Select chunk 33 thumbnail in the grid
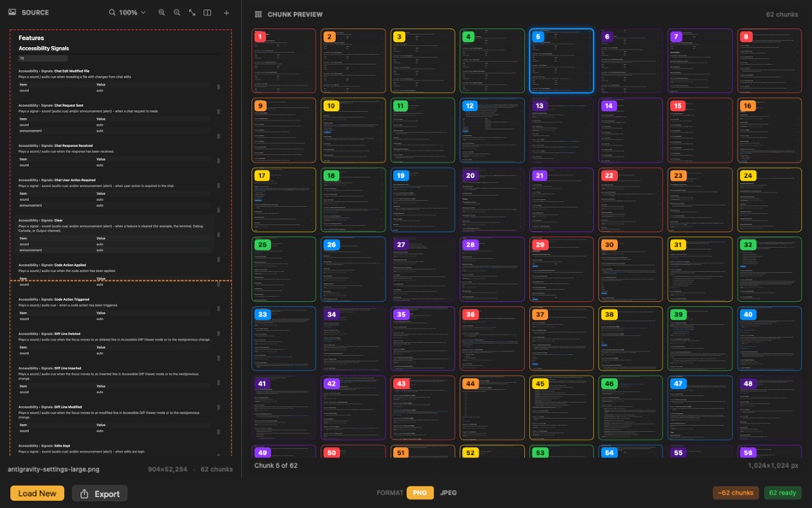The image size is (812, 508). pos(285,338)
